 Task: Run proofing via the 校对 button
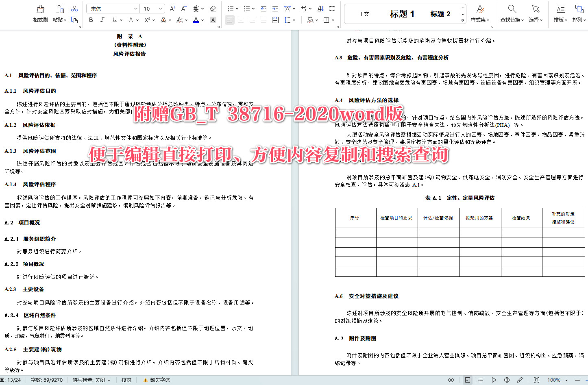click(126, 380)
